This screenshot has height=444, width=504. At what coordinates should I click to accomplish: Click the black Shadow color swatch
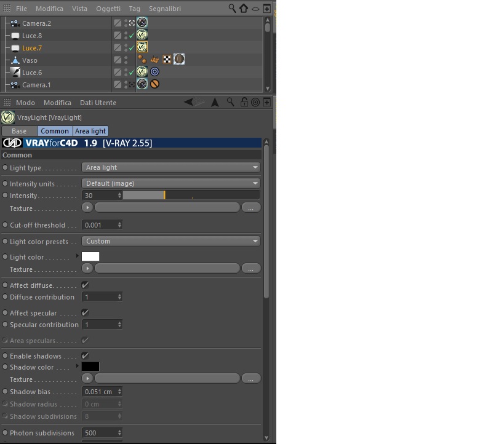pyautogui.click(x=90, y=367)
